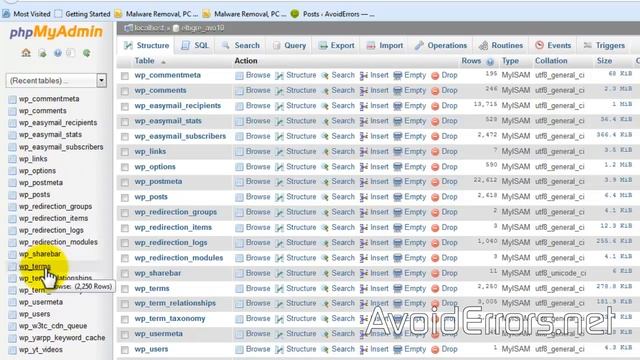Click the Insert icon for wp_redirection_groups
Viewport: 640px width, 360px height.
tap(364, 213)
